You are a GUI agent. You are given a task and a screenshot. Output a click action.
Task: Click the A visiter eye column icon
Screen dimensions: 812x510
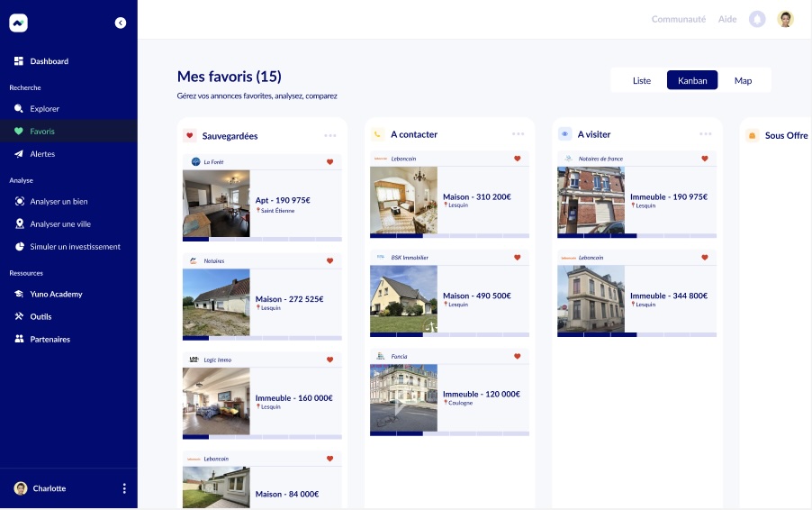click(x=564, y=134)
